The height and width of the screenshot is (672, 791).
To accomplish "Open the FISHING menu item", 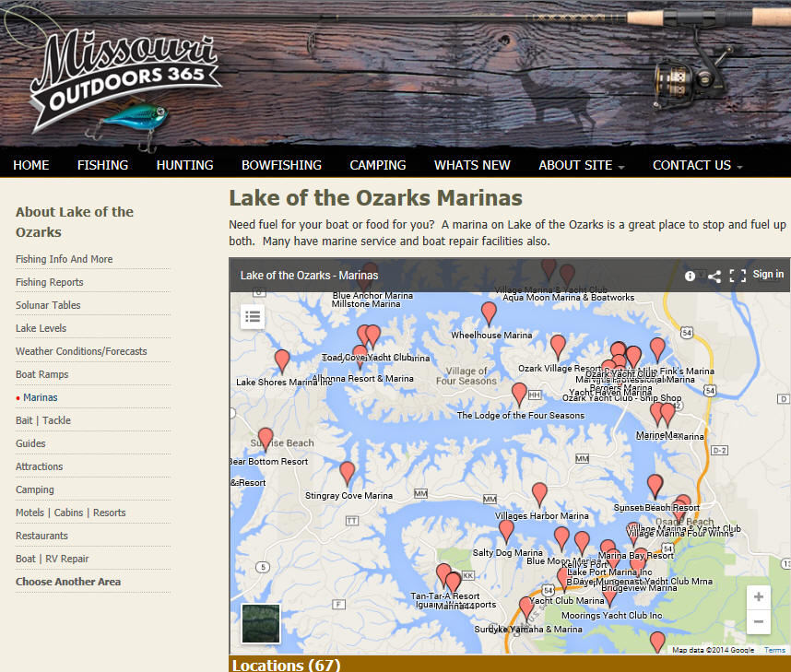I will click(x=103, y=166).
